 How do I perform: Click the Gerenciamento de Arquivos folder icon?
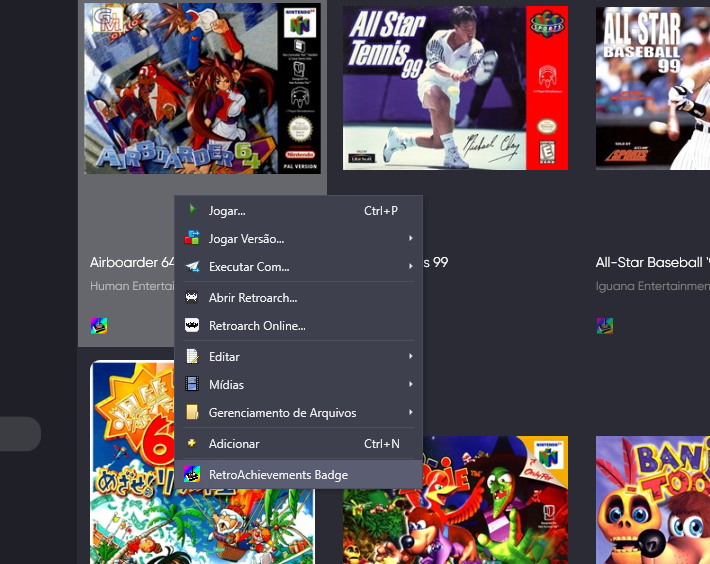[x=192, y=412]
